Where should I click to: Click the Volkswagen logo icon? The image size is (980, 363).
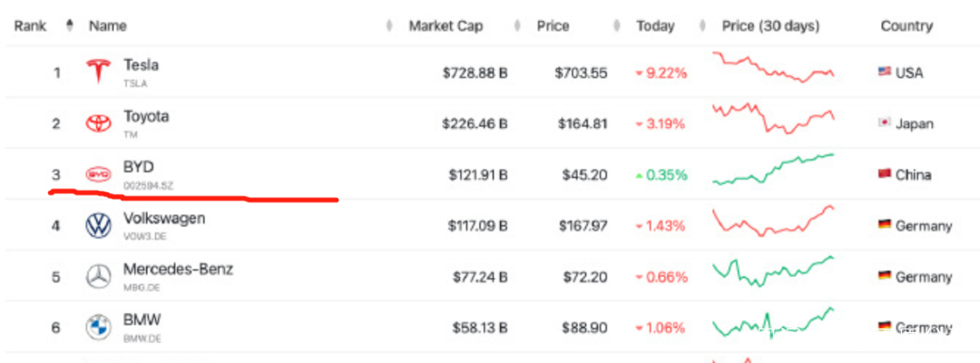pos(97,225)
